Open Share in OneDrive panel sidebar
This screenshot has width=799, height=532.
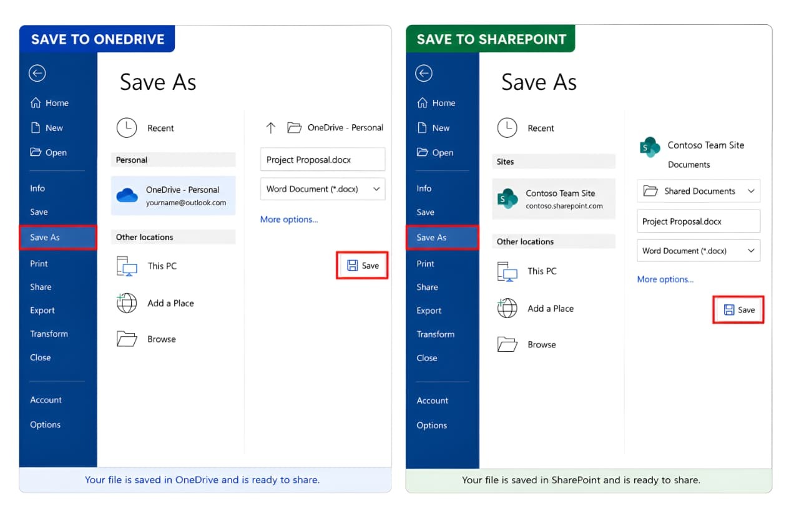coord(41,287)
